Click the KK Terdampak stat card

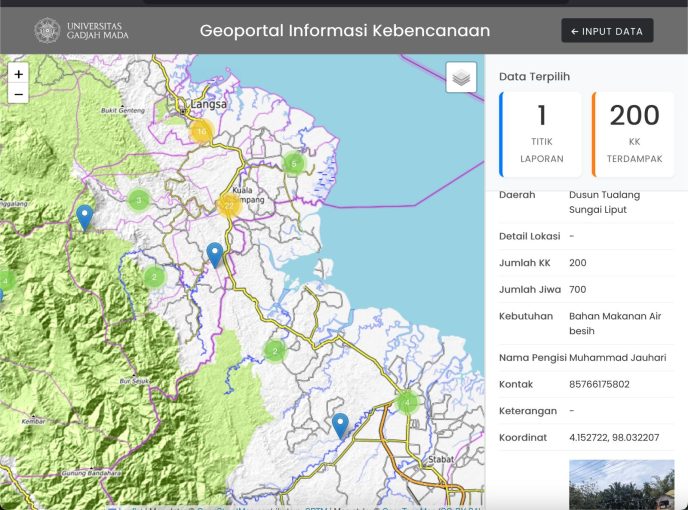coord(634,134)
